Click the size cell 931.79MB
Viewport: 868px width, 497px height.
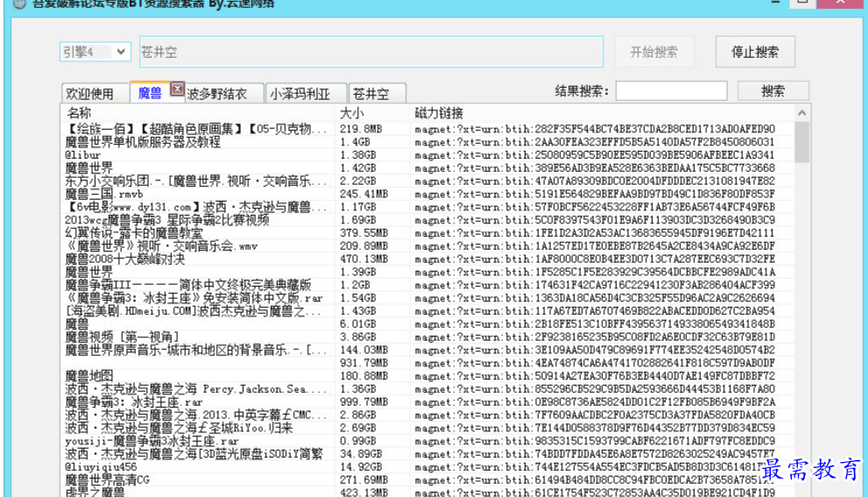click(x=363, y=363)
